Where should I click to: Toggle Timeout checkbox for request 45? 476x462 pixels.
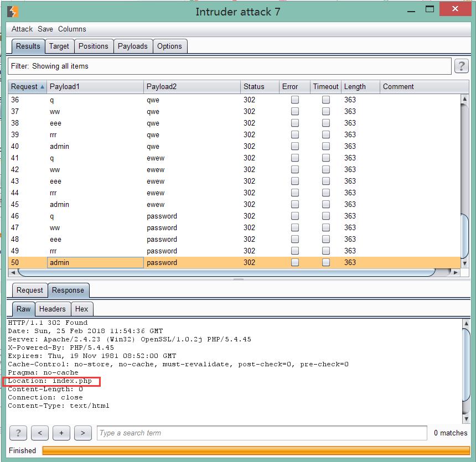pos(326,204)
